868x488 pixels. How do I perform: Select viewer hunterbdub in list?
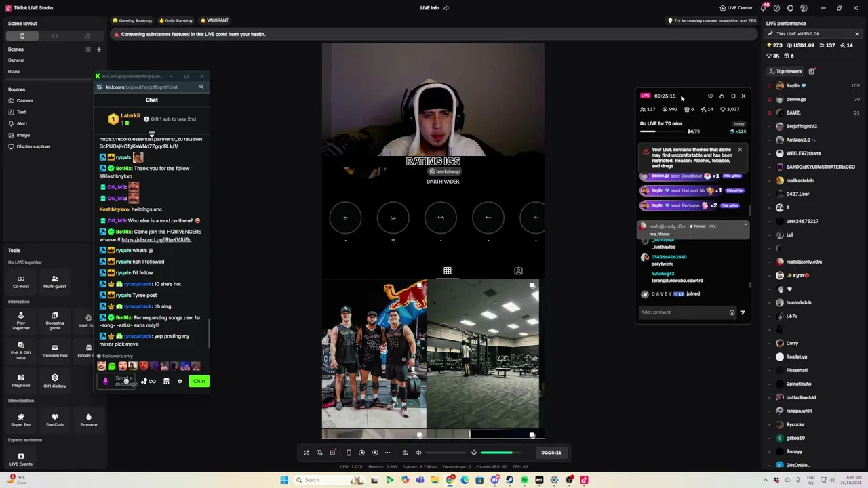(798, 302)
